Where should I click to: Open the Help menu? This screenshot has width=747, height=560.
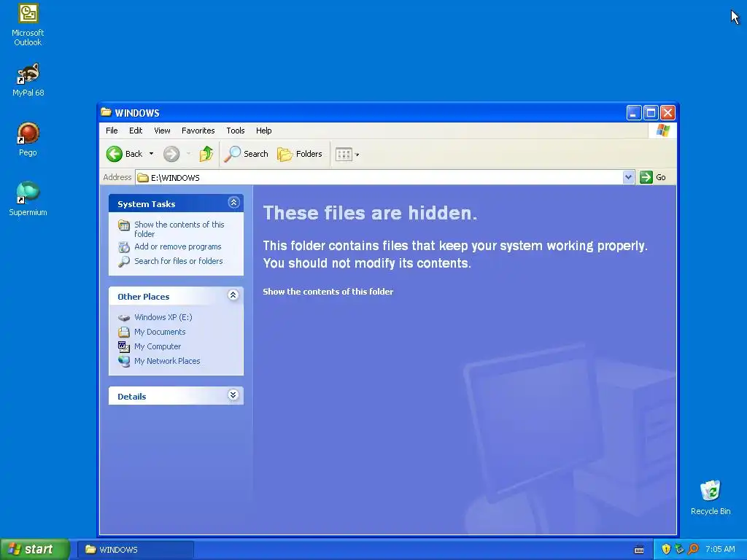point(263,131)
